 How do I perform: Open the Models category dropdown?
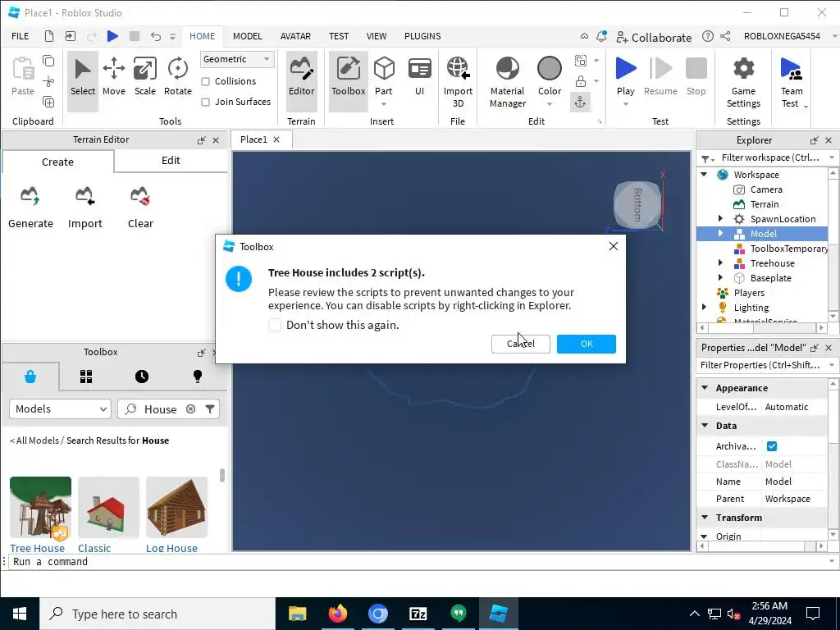pos(60,409)
